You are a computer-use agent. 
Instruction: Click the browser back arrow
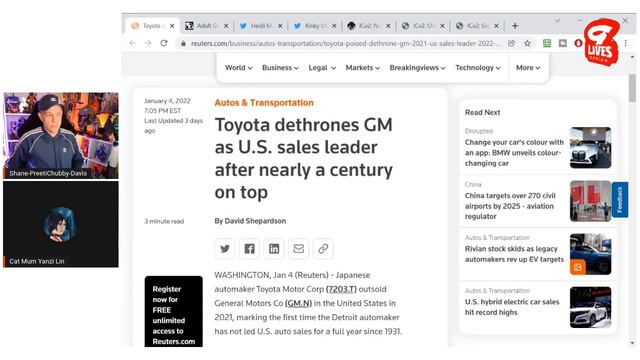tap(132, 43)
